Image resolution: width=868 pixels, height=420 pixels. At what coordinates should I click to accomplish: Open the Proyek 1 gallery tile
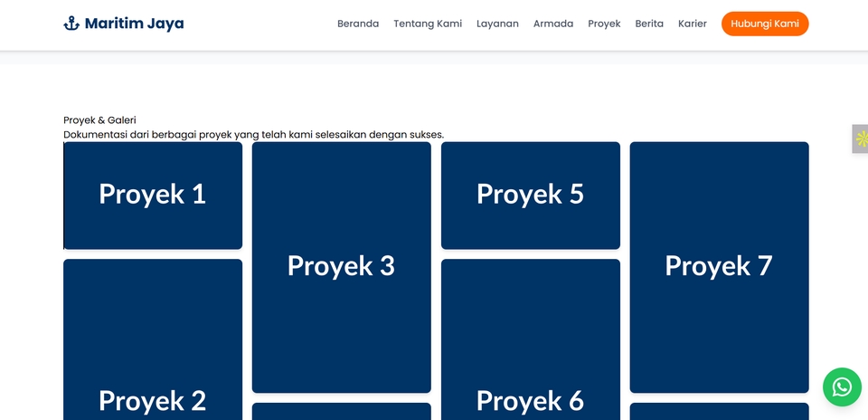pos(153,196)
